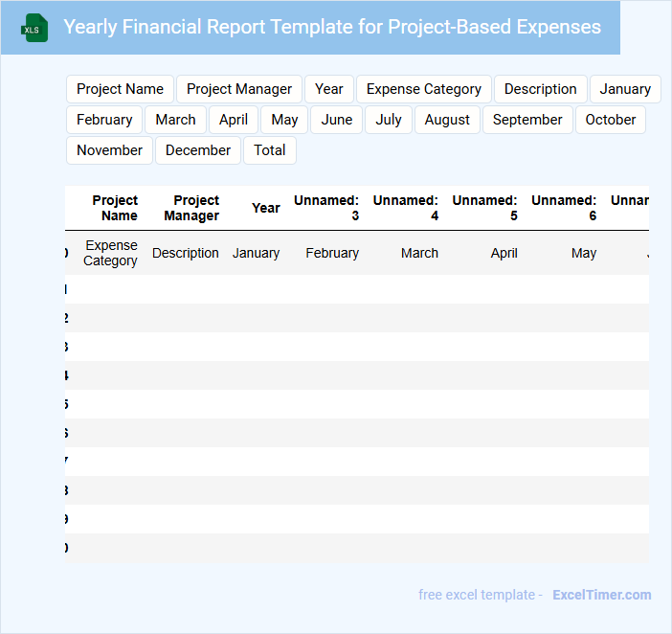
Task: Select the Project Name tag
Action: coord(120,89)
